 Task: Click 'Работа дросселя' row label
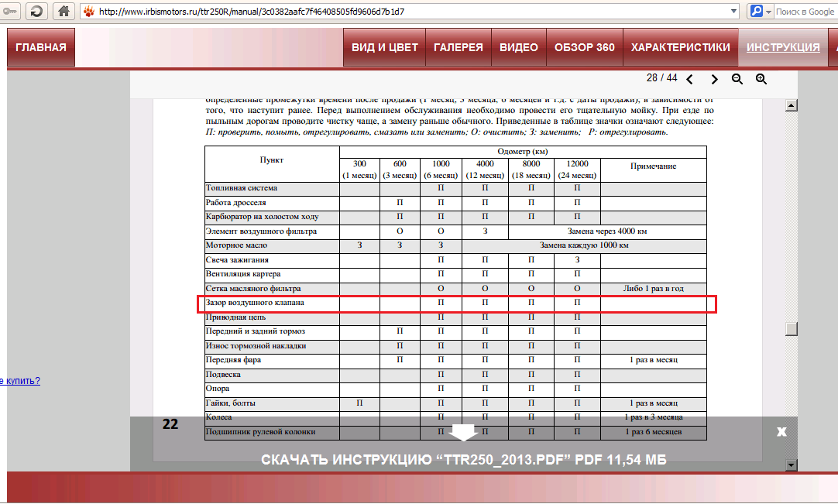click(235, 203)
